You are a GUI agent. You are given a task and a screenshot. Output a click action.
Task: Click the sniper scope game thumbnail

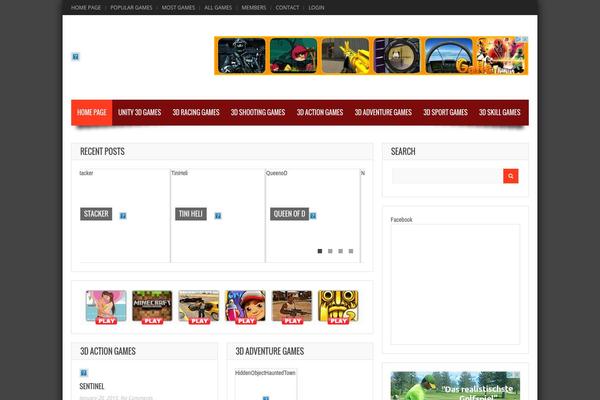pyautogui.click(x=397, y=56)
